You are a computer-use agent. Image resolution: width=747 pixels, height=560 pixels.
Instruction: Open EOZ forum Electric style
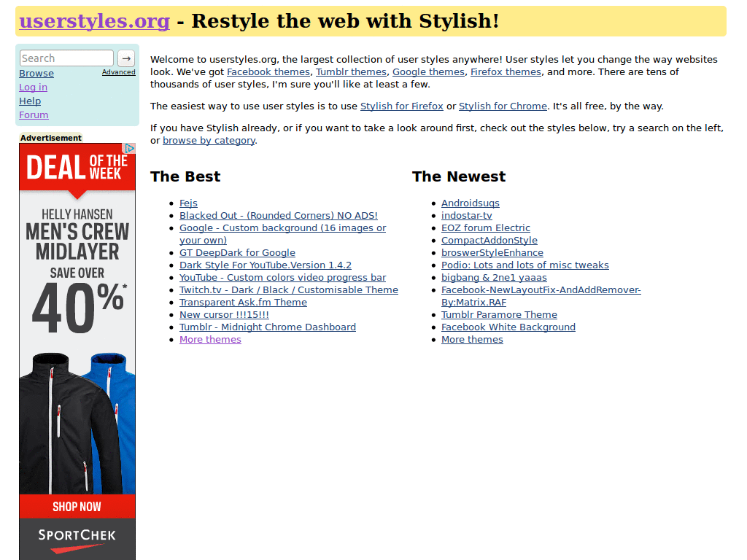tap(485, 228)
